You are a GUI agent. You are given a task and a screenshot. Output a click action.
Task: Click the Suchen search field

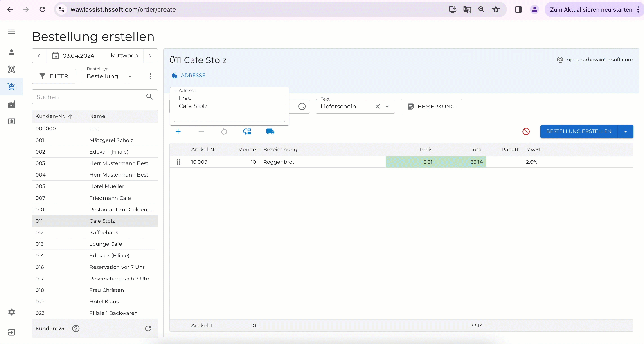pyautogui.click(x=89, y=97)
